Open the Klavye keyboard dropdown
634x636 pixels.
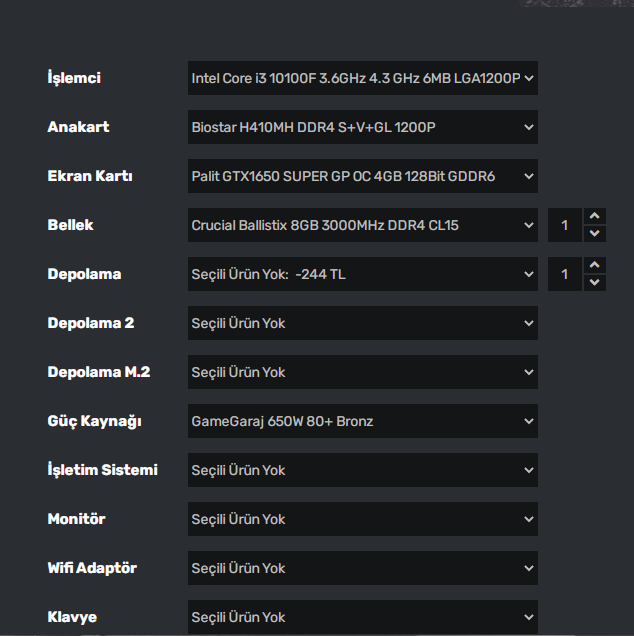tap(362, 616)
